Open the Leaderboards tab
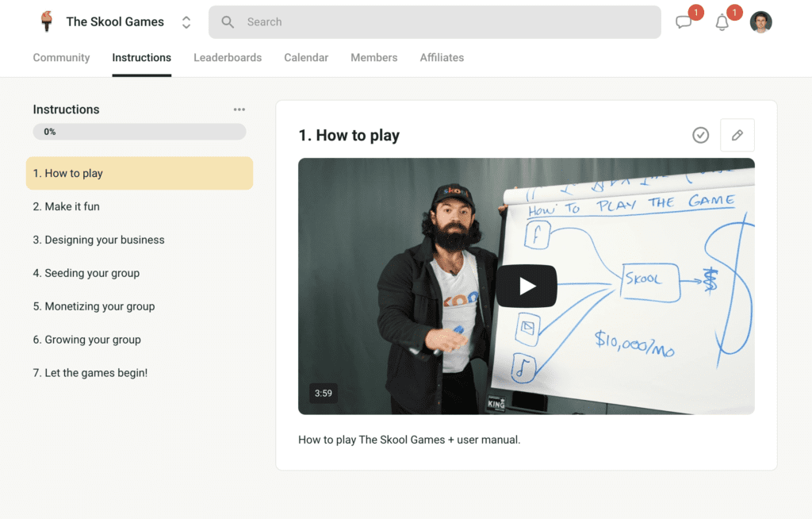Image resolution: width=812 pixels, height=519 pixels. click(x=228, y=58)
